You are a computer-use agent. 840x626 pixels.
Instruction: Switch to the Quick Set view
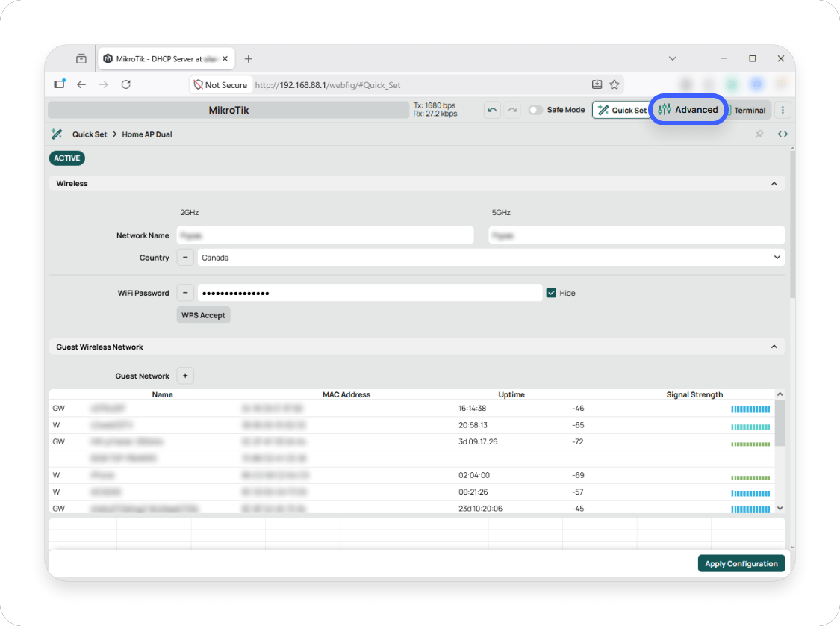tap(622, 110)
